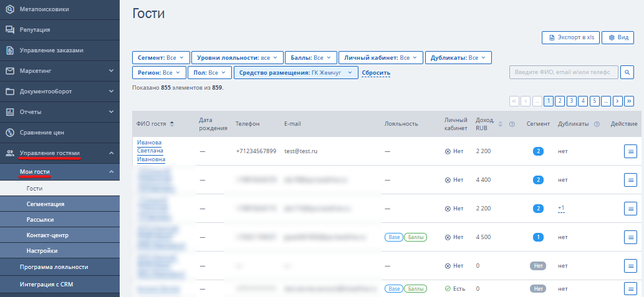Click segment badge 1 in the 4 500 row
Image resolution: width=644 pixels, height=297 pixels.
pyautogui.click(x=538, y=237)
